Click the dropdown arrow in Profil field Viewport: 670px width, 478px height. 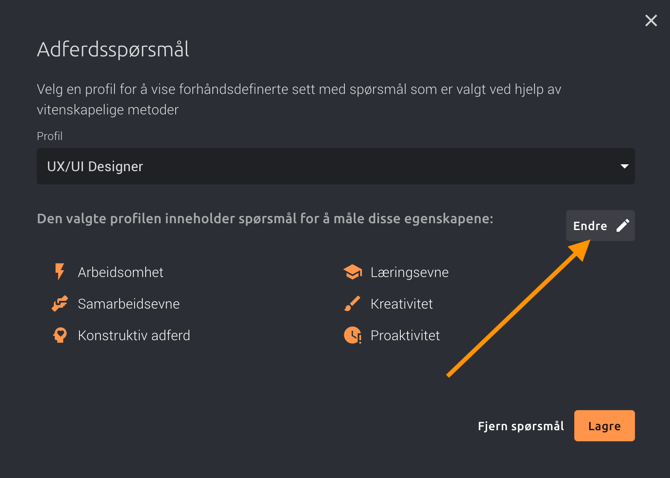[624, 166]
